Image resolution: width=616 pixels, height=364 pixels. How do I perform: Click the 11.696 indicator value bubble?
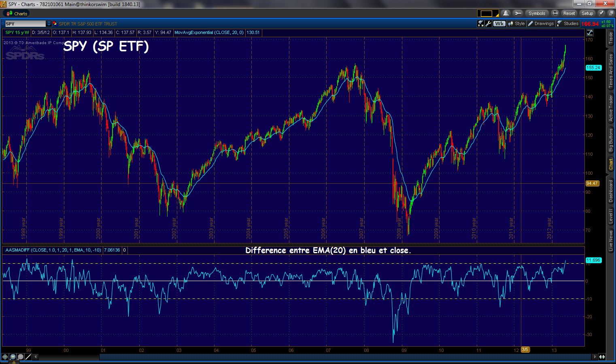click(x=593, y=260)
